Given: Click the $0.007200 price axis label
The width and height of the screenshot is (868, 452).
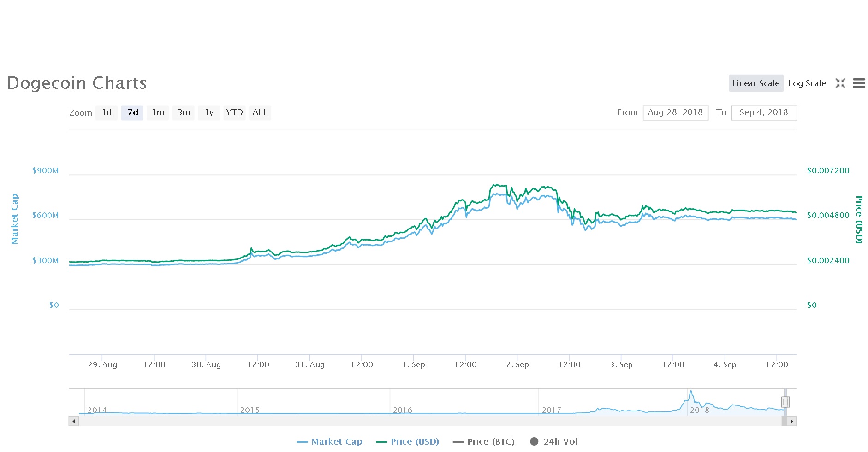Looking at the screenshot, I should tap(828, 170).
